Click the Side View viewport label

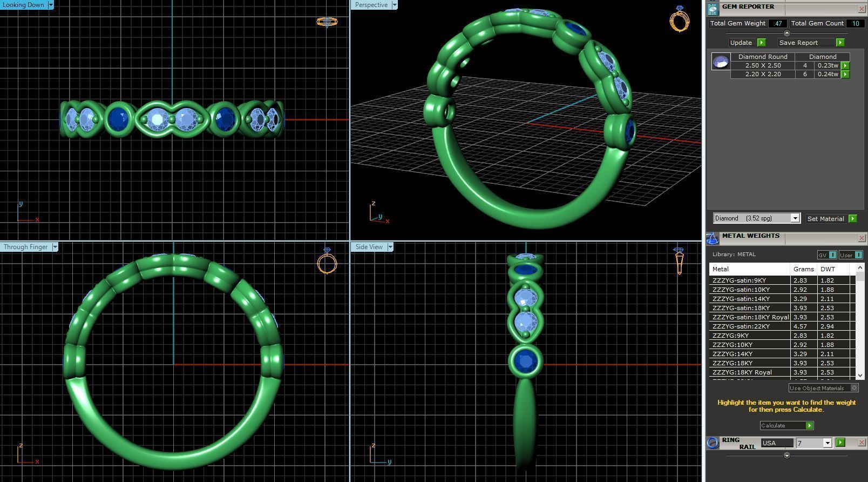pos(369,247)
